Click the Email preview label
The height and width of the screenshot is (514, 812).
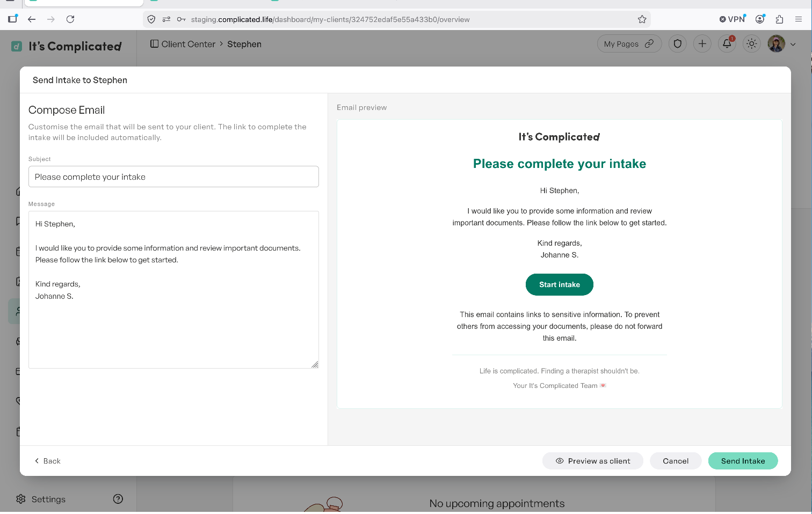pos(362,107)
